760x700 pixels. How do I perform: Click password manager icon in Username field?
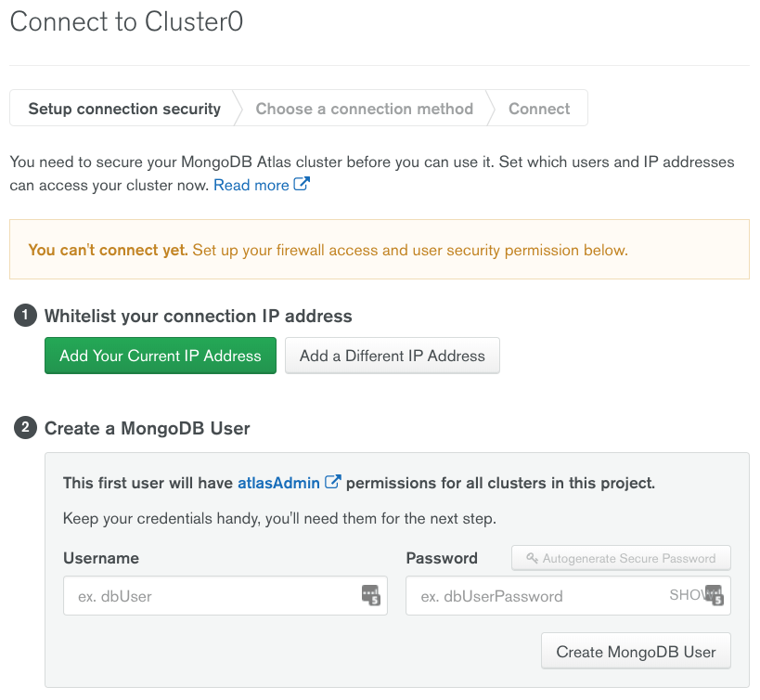[x=371, y=595]
